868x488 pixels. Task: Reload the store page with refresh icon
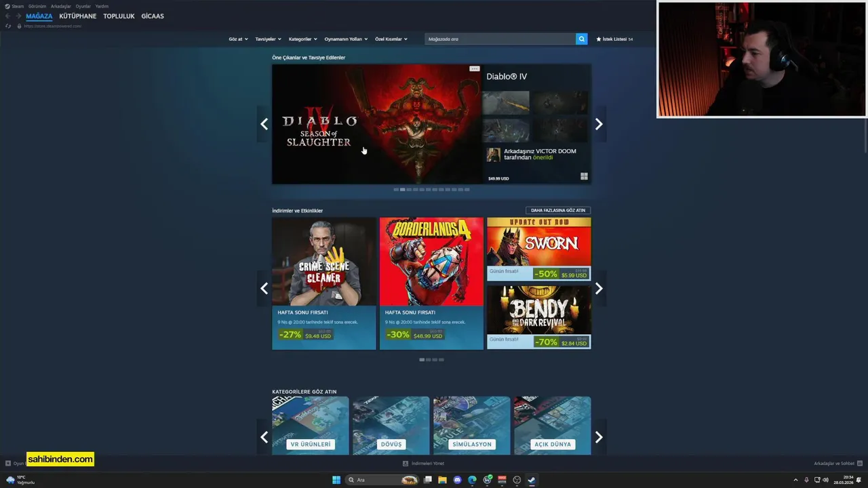pos(8,26)
